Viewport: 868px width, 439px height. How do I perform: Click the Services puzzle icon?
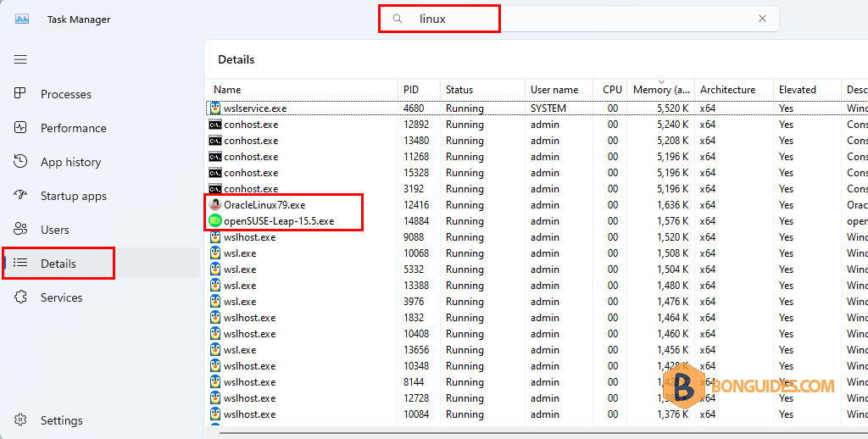tap(20, 296)
